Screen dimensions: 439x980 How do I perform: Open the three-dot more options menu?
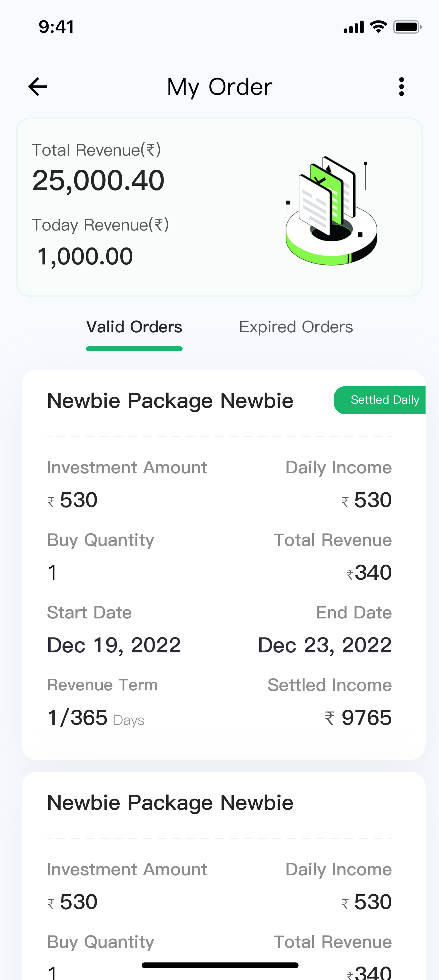point(401,87)
